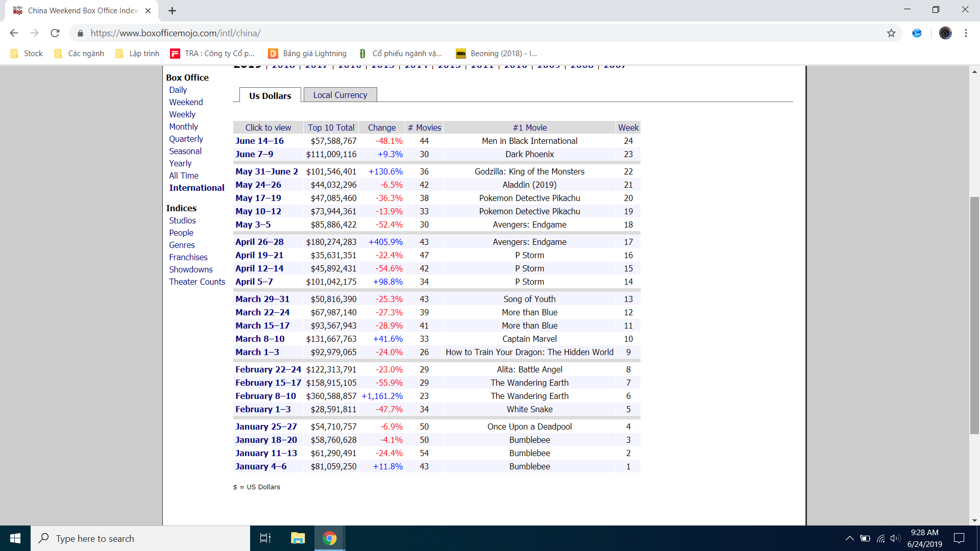Image resolution: width=980 pixels, height=551 pixels.
Task: View the June 14–16 weekend
Action: 259,141
